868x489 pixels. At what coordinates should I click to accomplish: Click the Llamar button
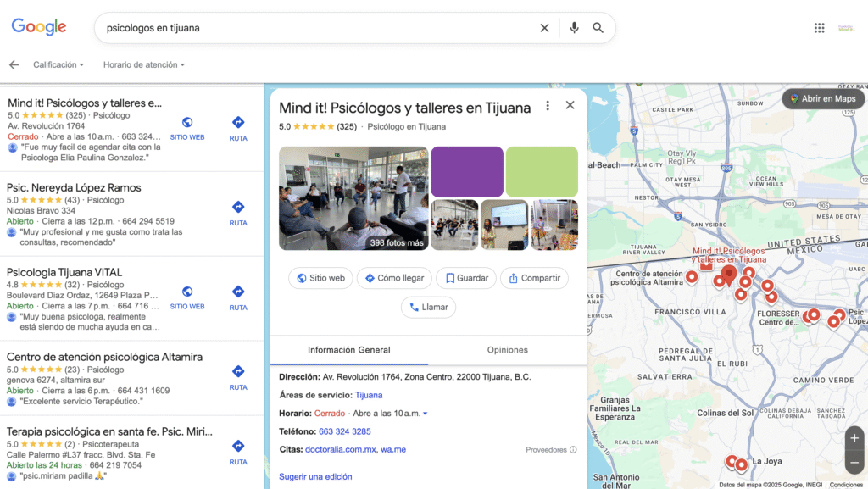point(428,307)
